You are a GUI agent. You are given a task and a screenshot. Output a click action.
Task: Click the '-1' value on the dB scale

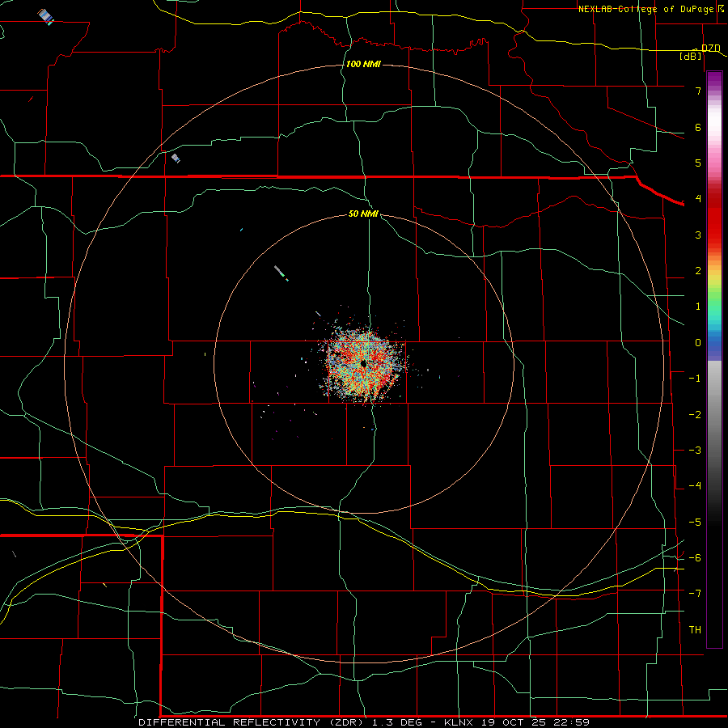click(695, 379)
